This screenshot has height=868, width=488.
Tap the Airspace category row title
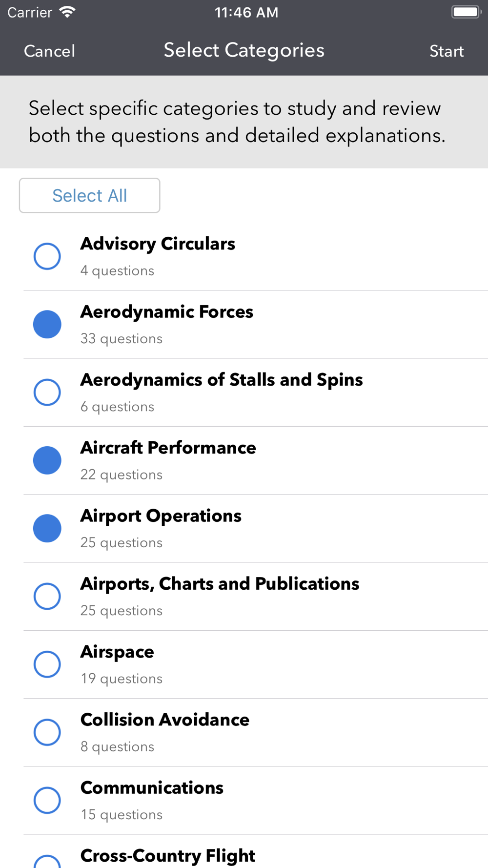[x=117, y=652]
